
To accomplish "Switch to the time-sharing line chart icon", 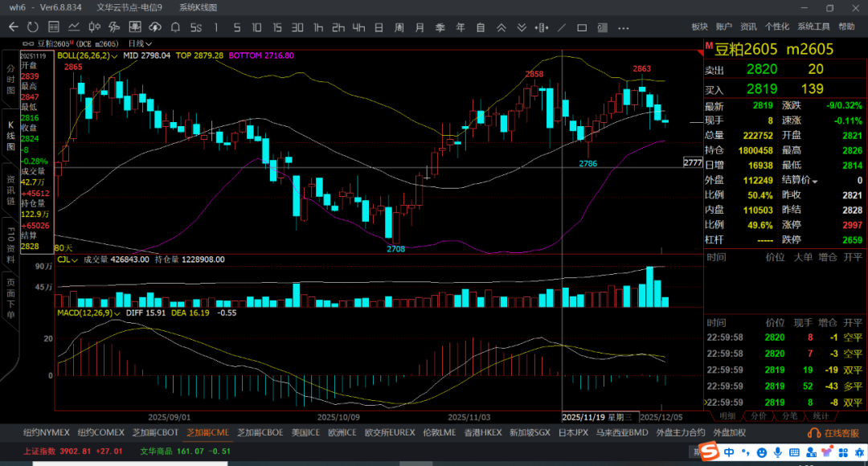I will click(x=74, y=27).
